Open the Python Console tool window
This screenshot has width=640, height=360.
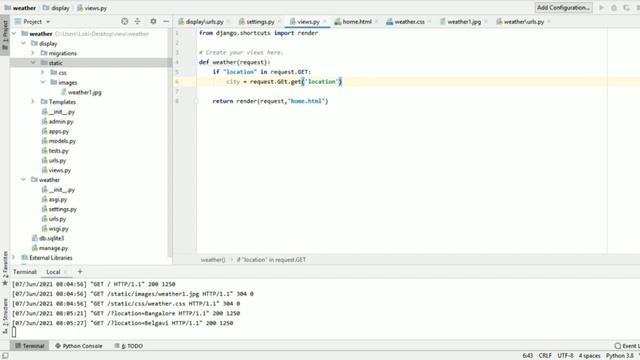78,346
